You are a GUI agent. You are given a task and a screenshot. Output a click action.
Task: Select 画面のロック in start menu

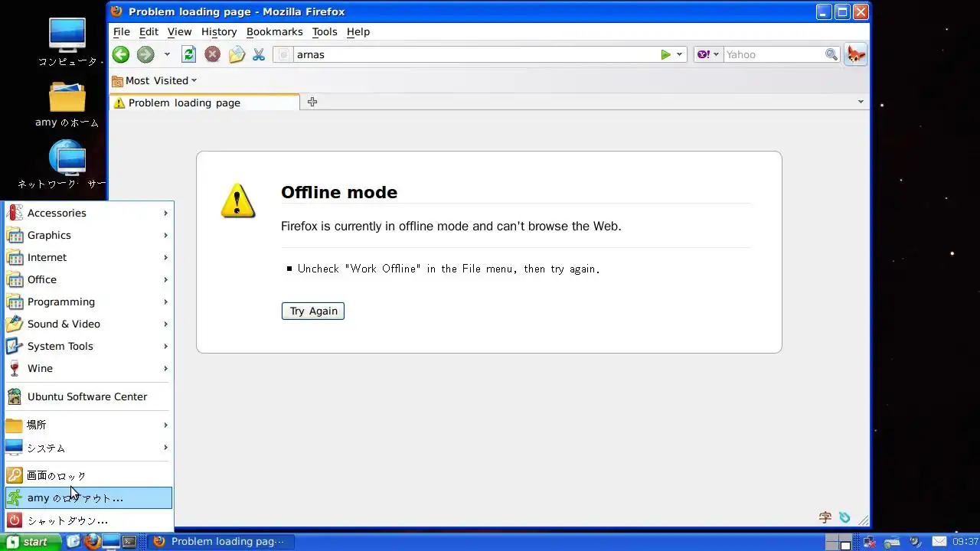(89, 475)
